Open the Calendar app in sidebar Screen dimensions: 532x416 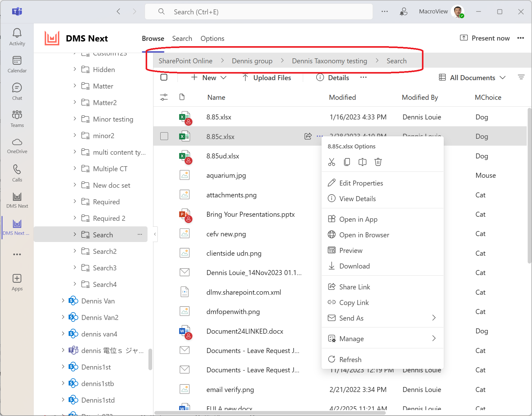point(17,64)
